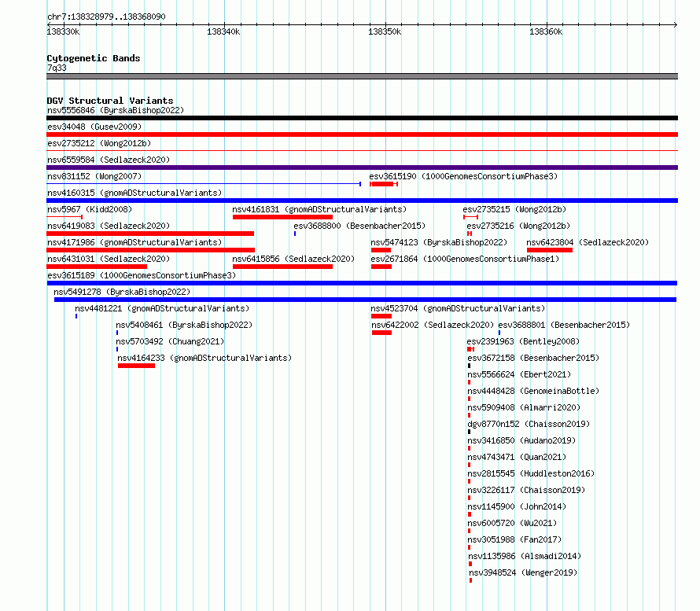
Task: Select the red nsv4523704 variant bar
Action: click(381, 316)
